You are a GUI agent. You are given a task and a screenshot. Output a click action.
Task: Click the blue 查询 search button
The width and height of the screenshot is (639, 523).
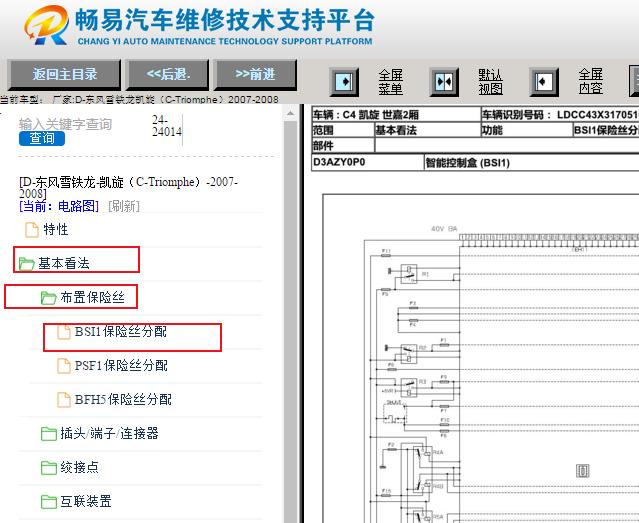coord(42,139)
